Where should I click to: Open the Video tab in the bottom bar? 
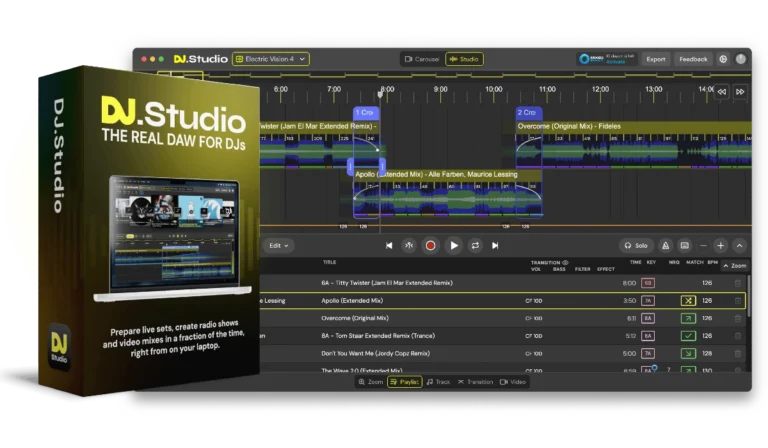click(513, 382)
